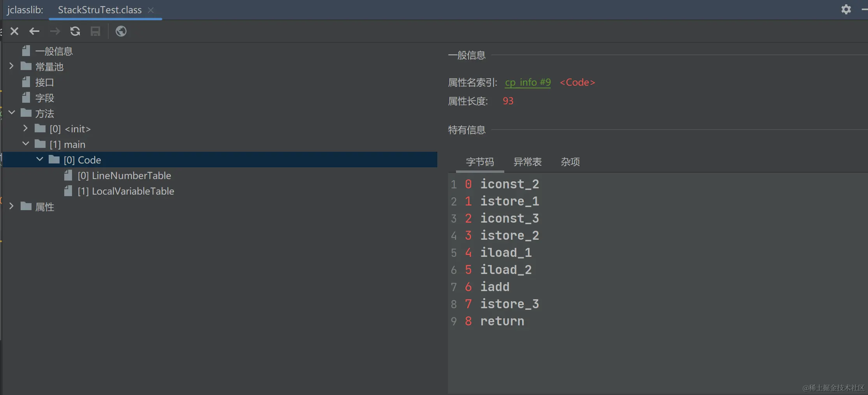
Task: Click the file icon beside 字段
Action: click(x=26, y=97)
